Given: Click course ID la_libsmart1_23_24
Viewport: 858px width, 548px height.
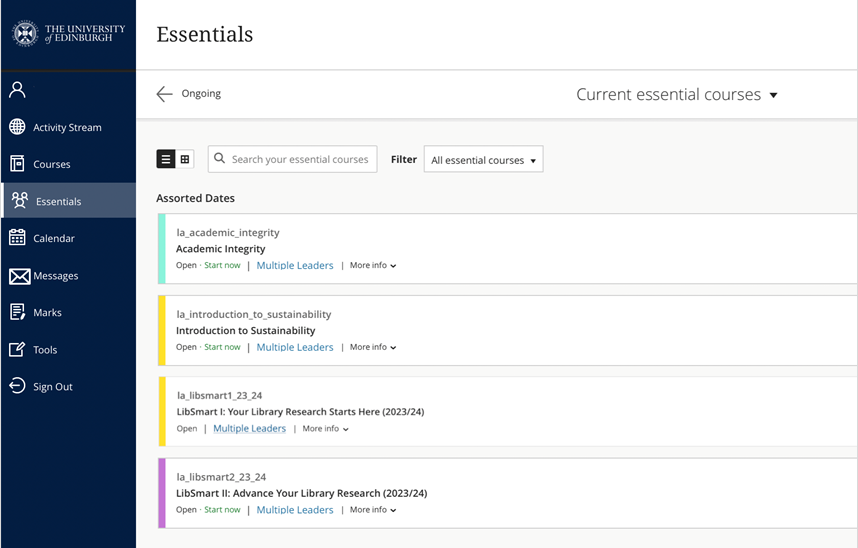Looking at the screenshot, I should tap(219, 395).
